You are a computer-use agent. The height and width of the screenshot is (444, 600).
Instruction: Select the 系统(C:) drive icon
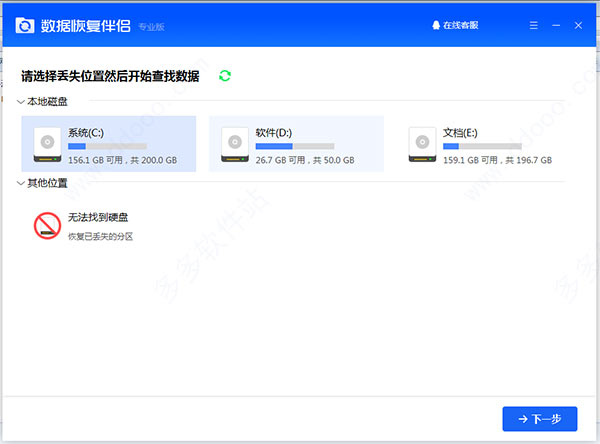point(47,145)
